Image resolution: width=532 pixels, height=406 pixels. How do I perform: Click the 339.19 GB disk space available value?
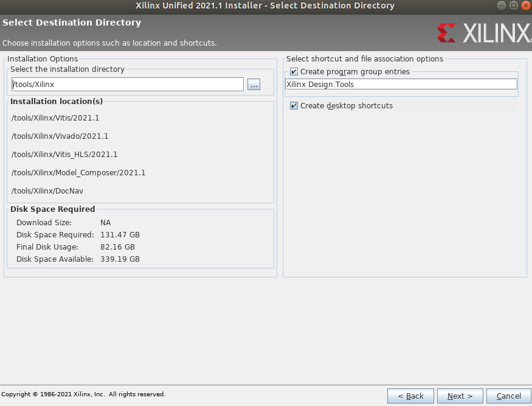click(120, 259)
